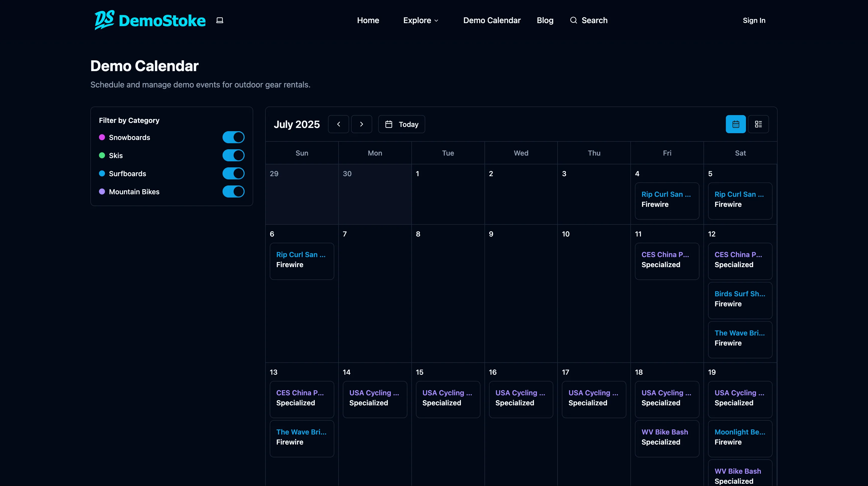
Task: Select the greyed day cell numbered 29
Action: point(302,194)
